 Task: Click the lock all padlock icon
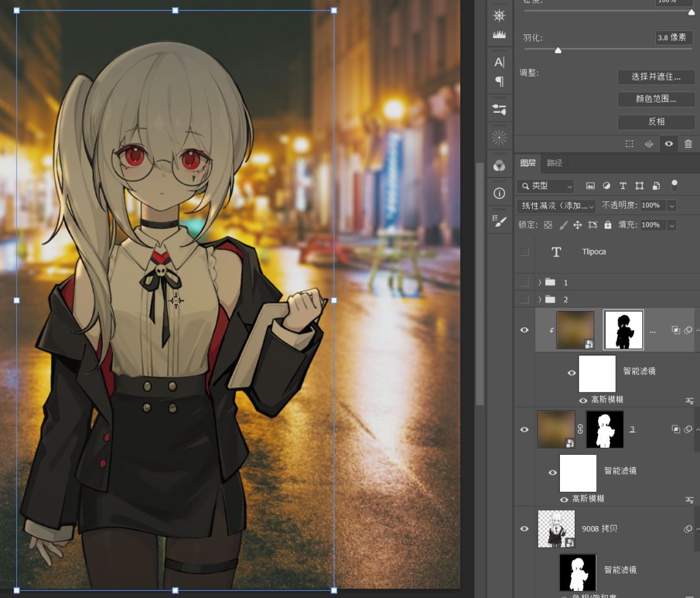(x=607, y=225)
